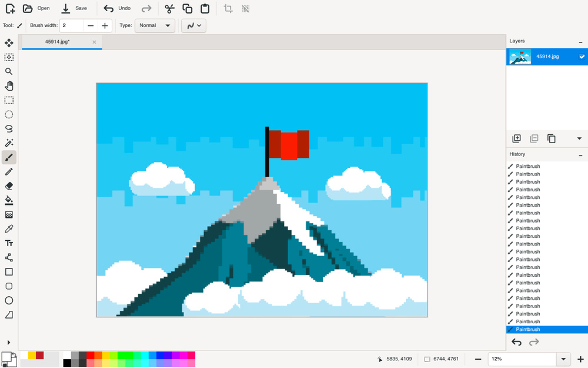
Task: Click the Paste clipboard icon
Action: coord(205,8)
